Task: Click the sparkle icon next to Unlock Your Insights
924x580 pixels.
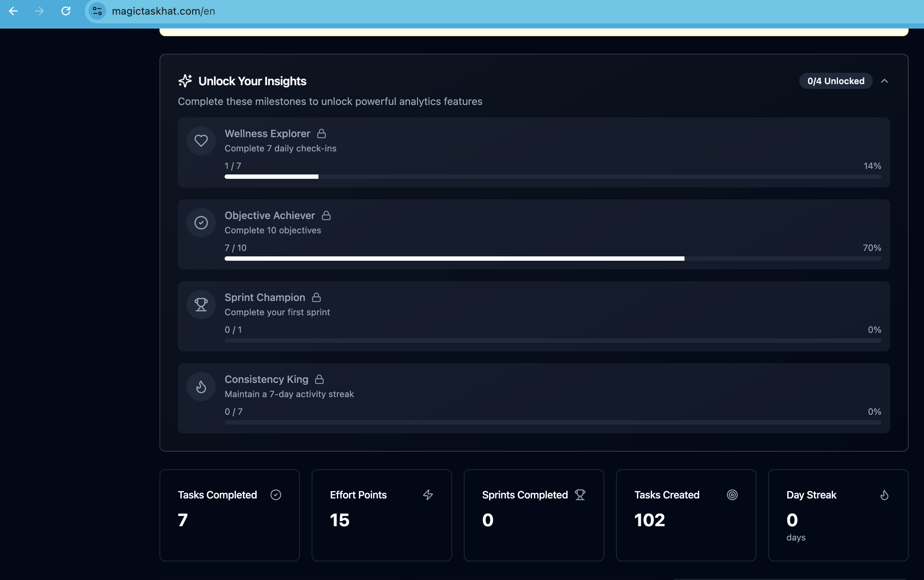Action: [x=185, y=81]
